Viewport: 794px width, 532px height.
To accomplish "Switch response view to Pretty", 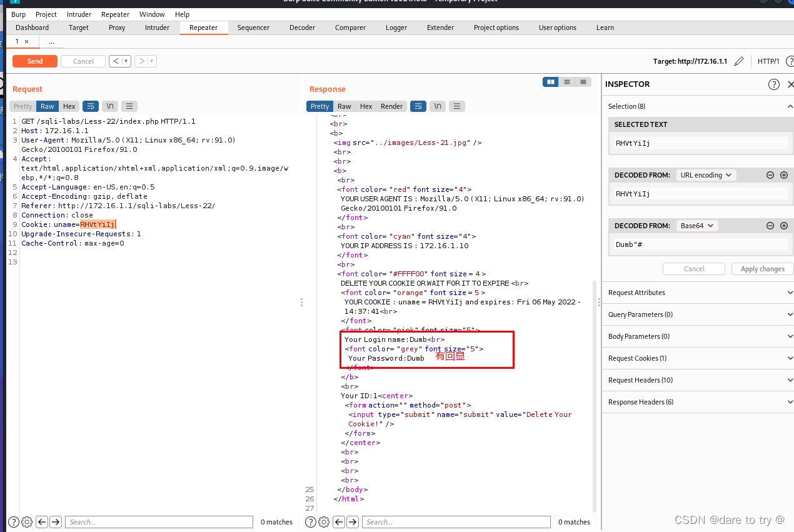I will pos(319,106).
